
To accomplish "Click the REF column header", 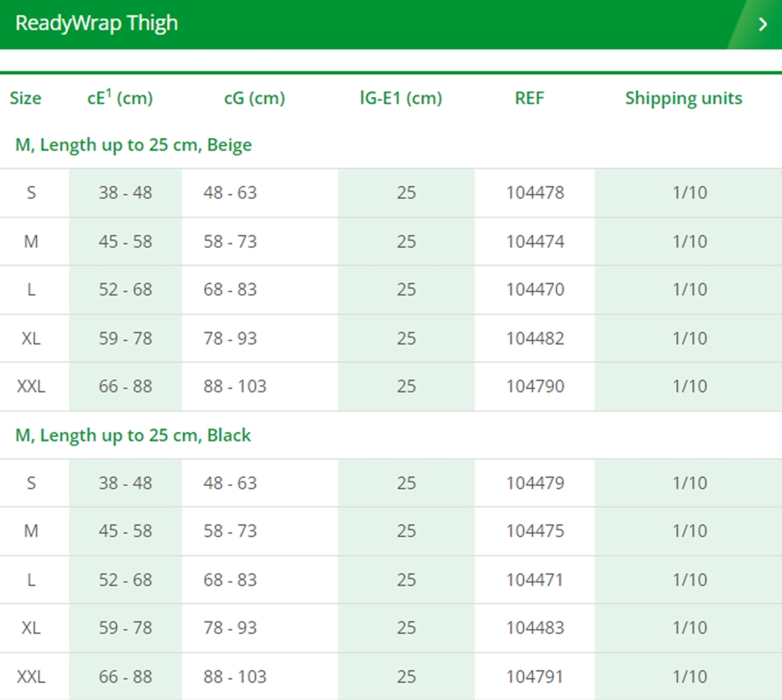I will point(529,98).
